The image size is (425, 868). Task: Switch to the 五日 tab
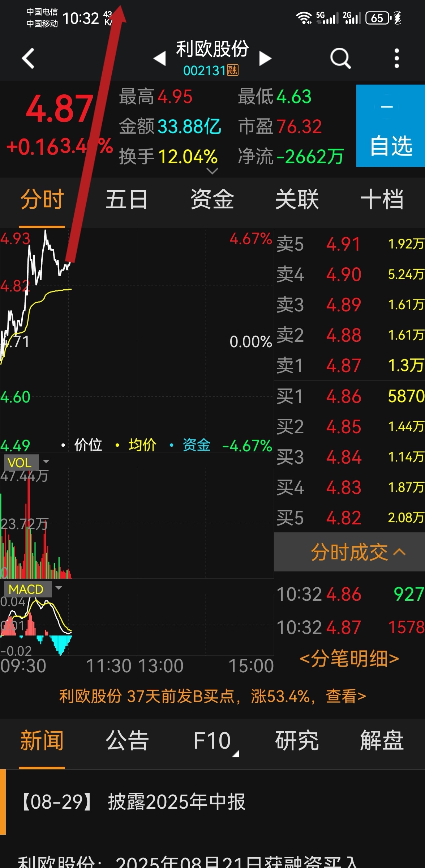(127, 200)
